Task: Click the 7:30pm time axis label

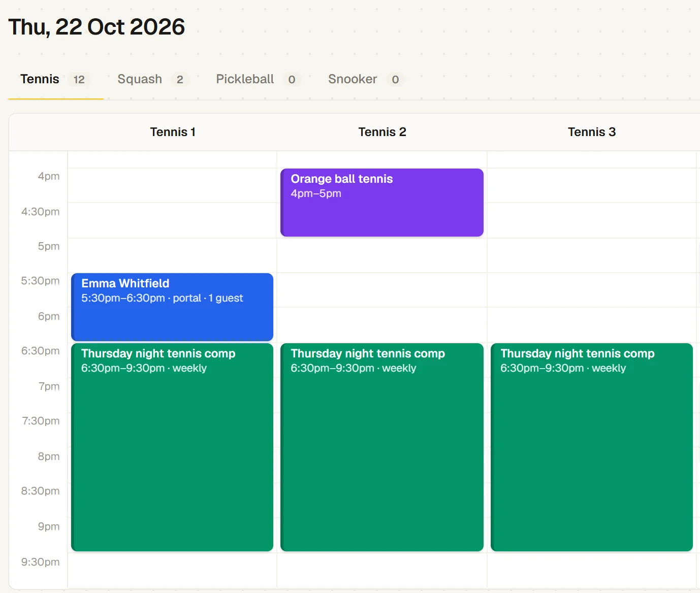Action: pos(41,421)
